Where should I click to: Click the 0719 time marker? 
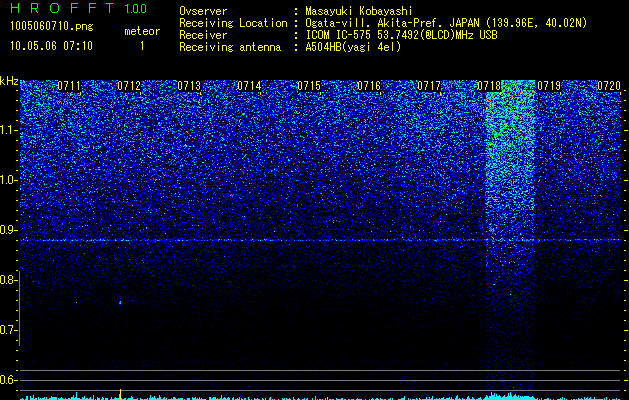[x=549, y=86]
